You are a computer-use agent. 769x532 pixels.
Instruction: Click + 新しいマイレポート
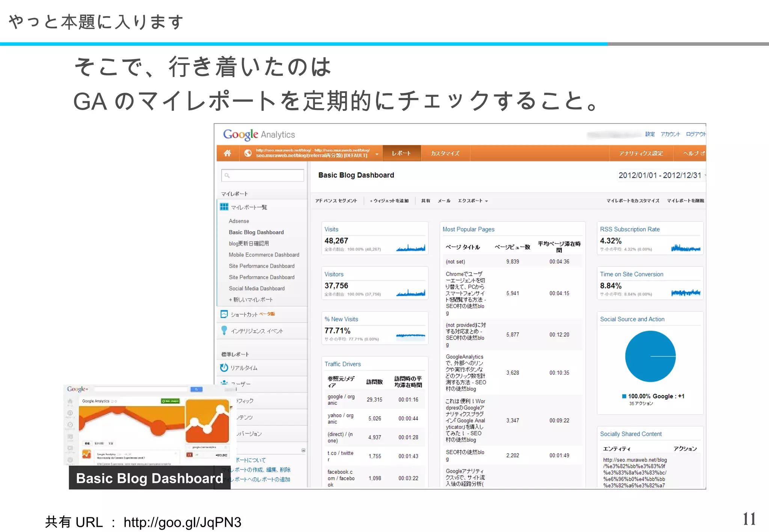(251, 300)
